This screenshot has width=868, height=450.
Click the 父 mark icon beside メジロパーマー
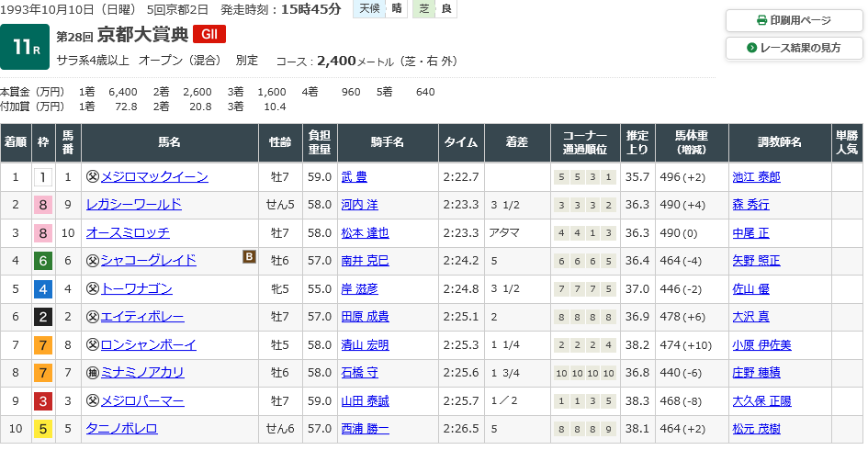pos(93,400)
